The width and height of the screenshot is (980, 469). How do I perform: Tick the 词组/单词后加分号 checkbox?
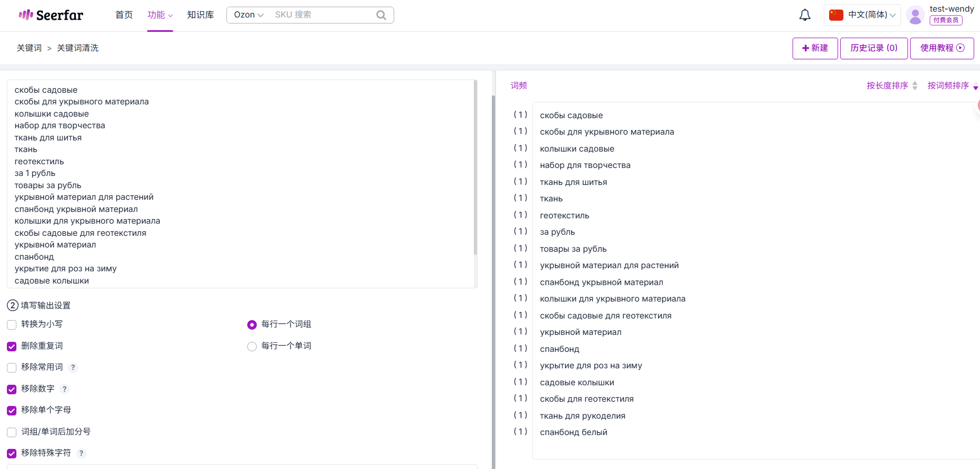tap(12, 432)
